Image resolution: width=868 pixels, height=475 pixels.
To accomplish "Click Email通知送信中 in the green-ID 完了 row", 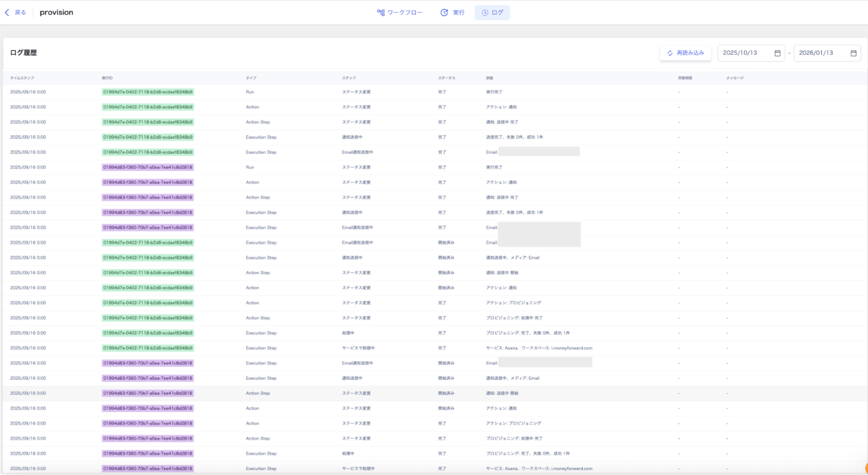I will pyautogui.click(x=358, y=152).
